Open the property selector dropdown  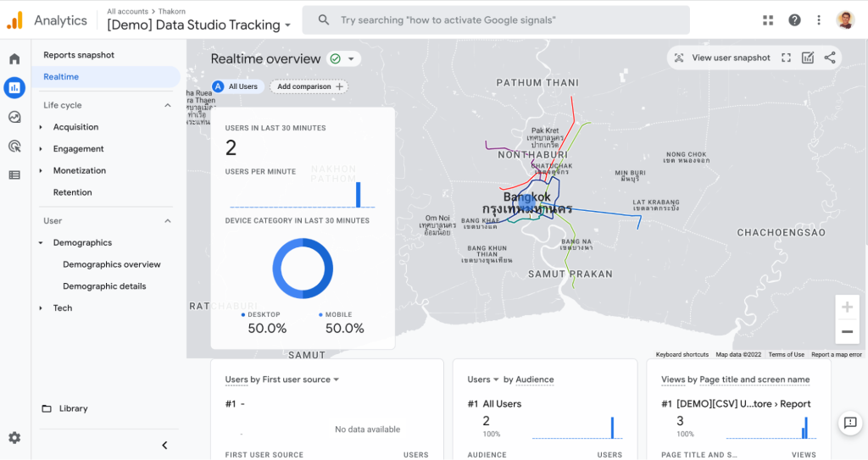coord(288,25)
